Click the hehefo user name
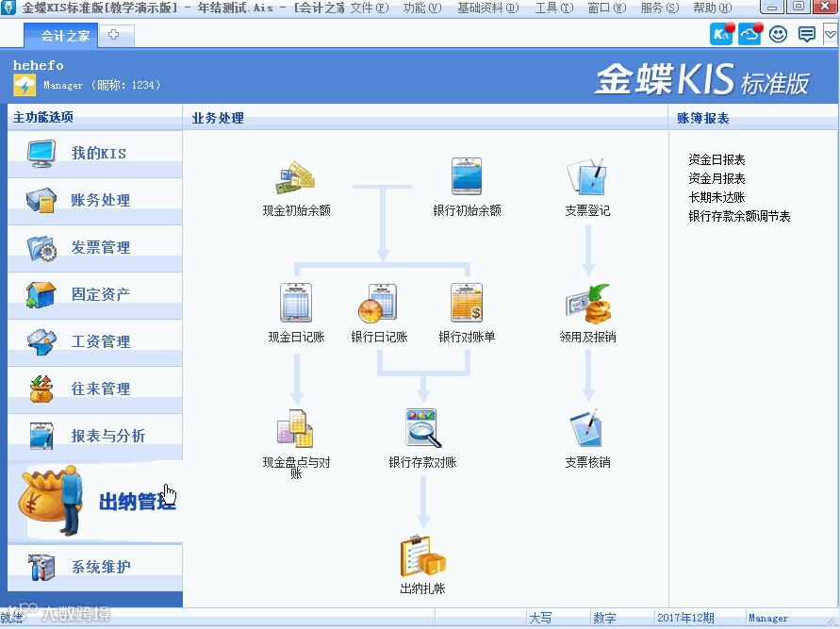 [x=38, y=65]
